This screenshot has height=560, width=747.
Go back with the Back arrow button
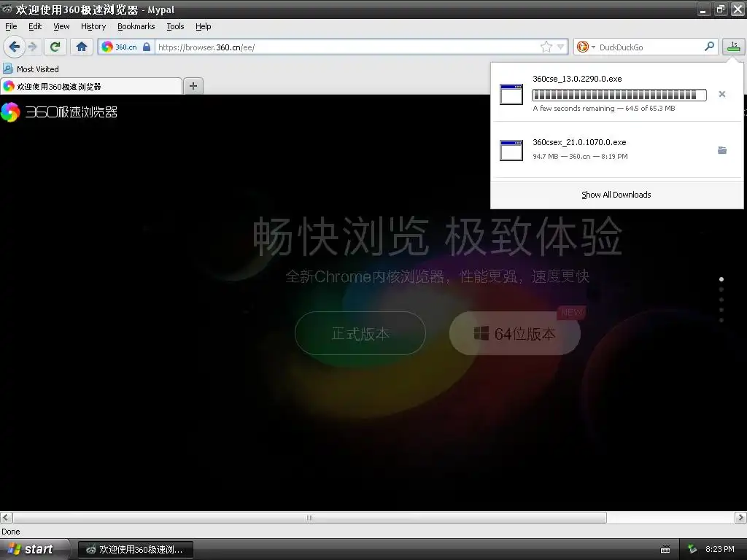pos(14,47)
